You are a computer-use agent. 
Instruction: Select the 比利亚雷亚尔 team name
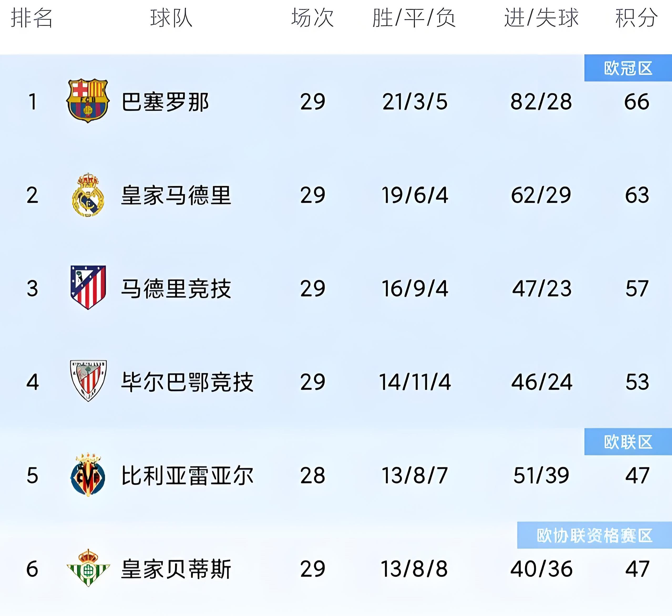click(187, 475)
